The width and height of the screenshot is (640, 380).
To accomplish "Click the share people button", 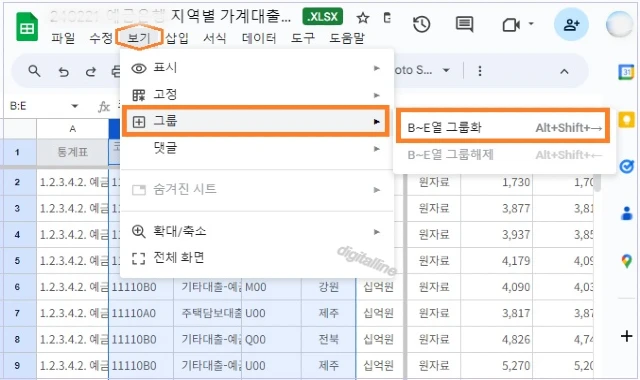I will tap(571, 25).
